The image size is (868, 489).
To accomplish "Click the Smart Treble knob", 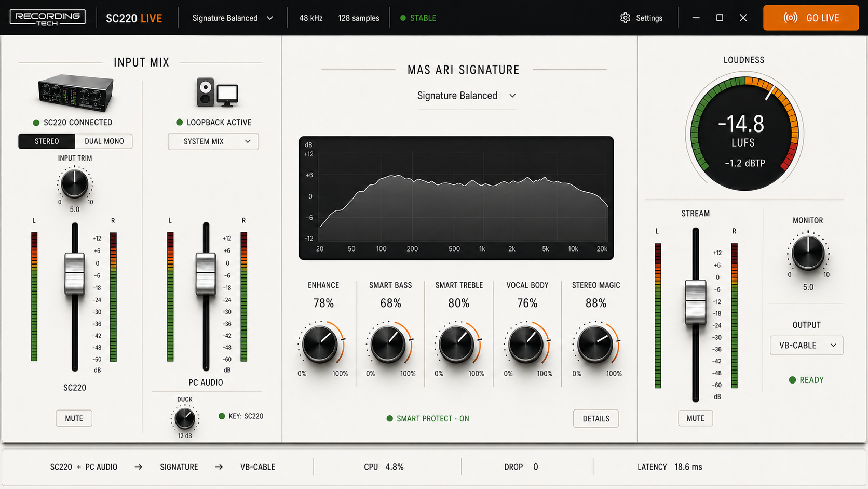I will [457, 343].
